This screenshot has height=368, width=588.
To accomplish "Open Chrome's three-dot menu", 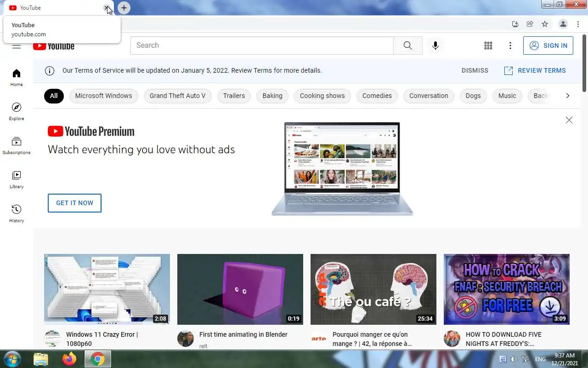I will click(578, 24).
